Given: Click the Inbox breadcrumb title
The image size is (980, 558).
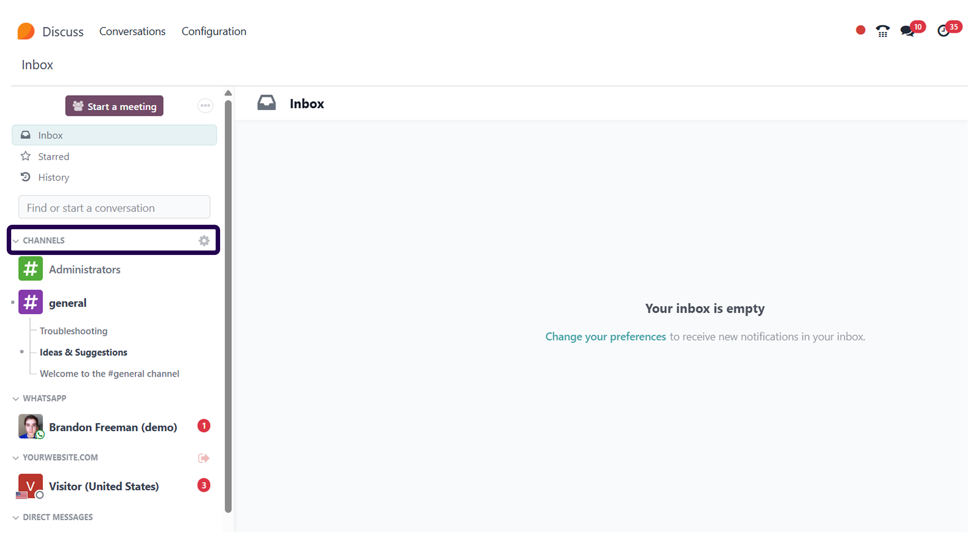Looking at the screenshot, I should [x=37, y=64].
